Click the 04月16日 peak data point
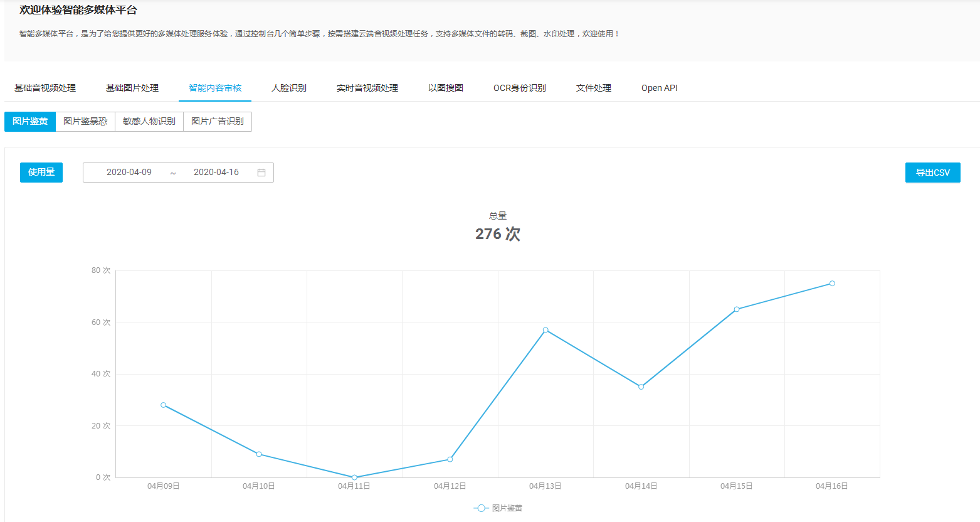The width and height of the screenshot is (980, 522). coord(832,284)
